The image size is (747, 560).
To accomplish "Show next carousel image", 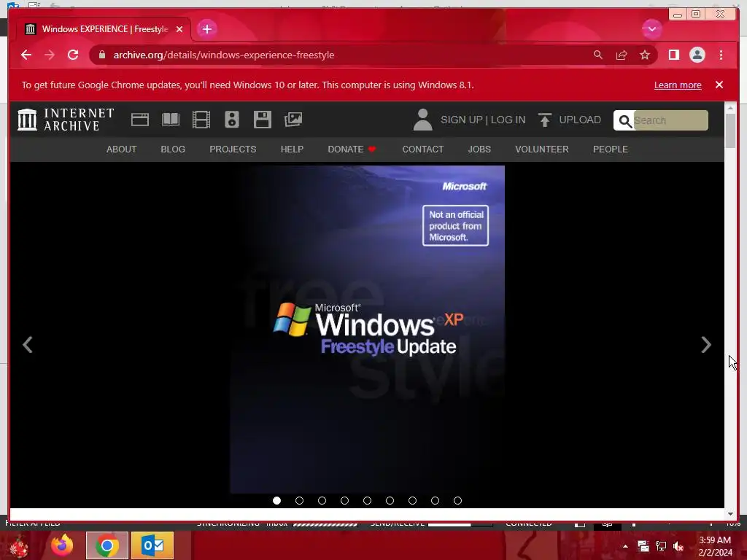I will click(706, 345).
